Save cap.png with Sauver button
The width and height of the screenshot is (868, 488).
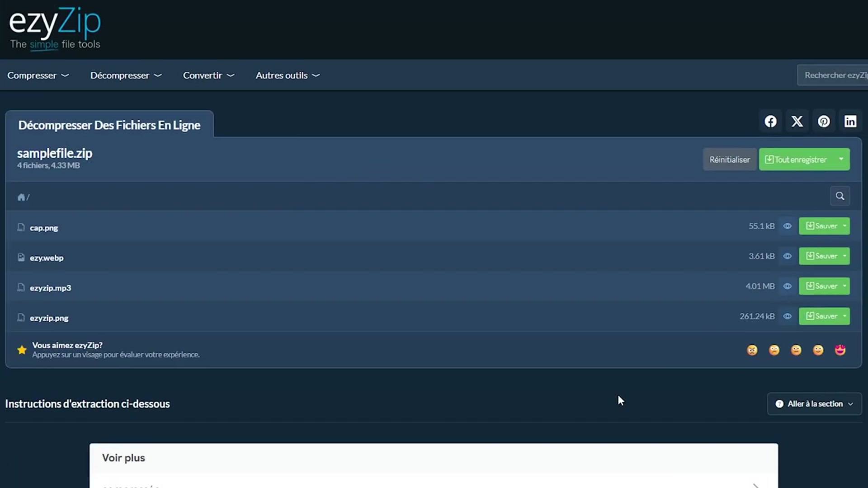820,226
